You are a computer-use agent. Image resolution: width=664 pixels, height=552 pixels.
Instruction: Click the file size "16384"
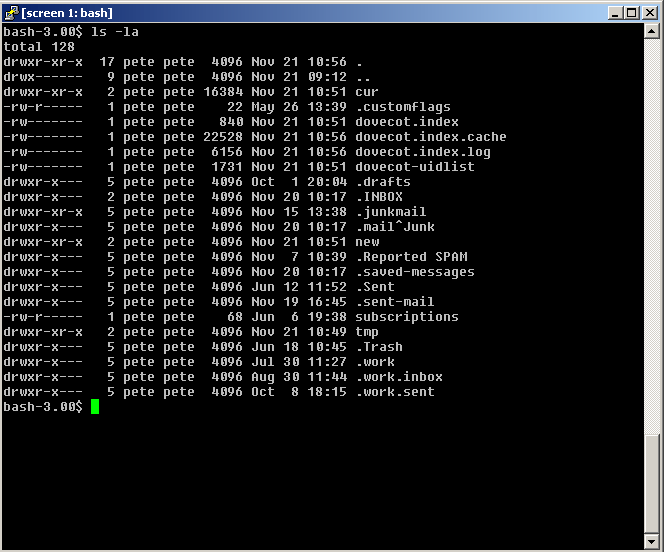223,92
